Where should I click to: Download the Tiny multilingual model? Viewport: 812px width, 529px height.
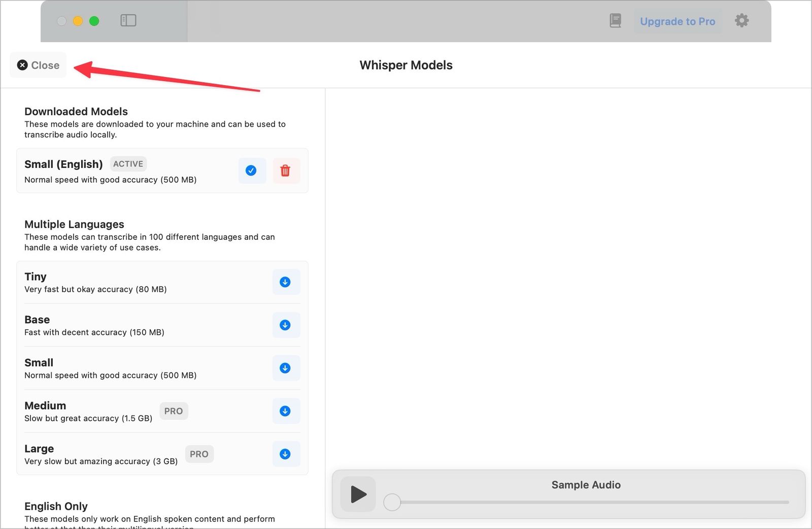point(286,282)
